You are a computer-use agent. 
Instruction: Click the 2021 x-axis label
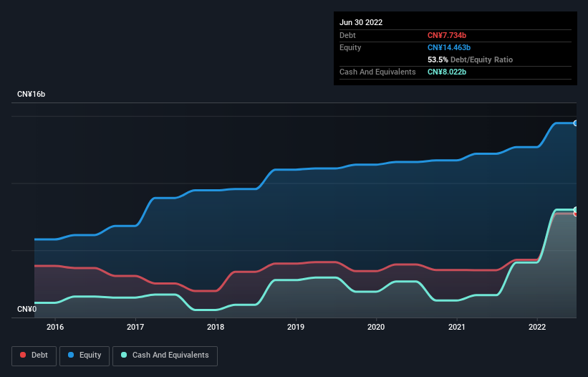(x=457, y=327)
